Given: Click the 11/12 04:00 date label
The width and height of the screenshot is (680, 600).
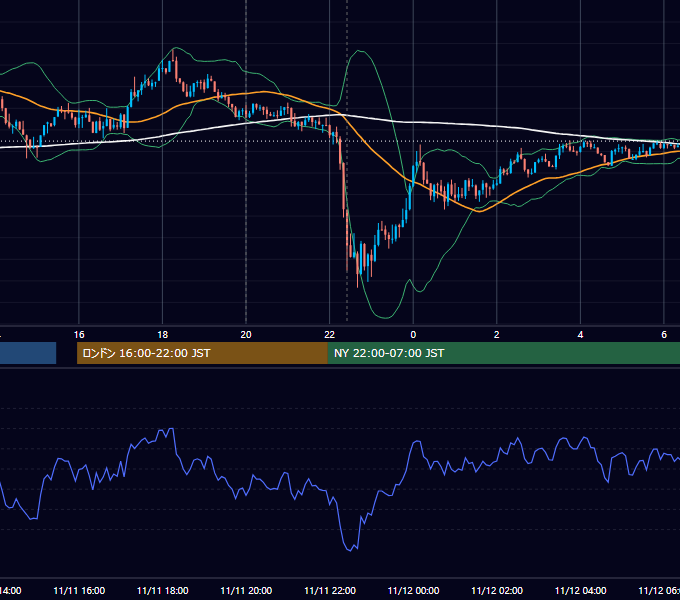Looking at the screenshot, I should click(580, 590).
